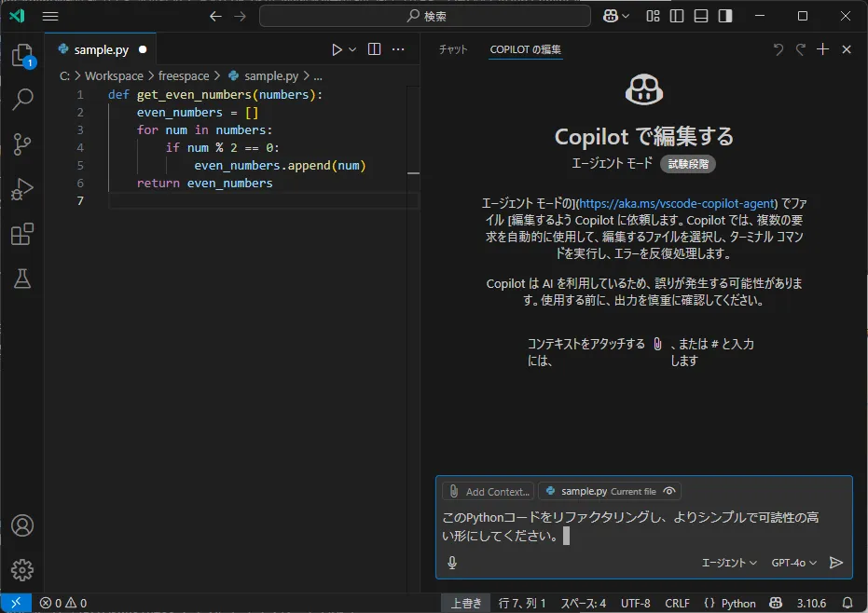This screenshot has width=868, height=613.
Task: Click the Add Context button
Action: (x=488, y=491)
